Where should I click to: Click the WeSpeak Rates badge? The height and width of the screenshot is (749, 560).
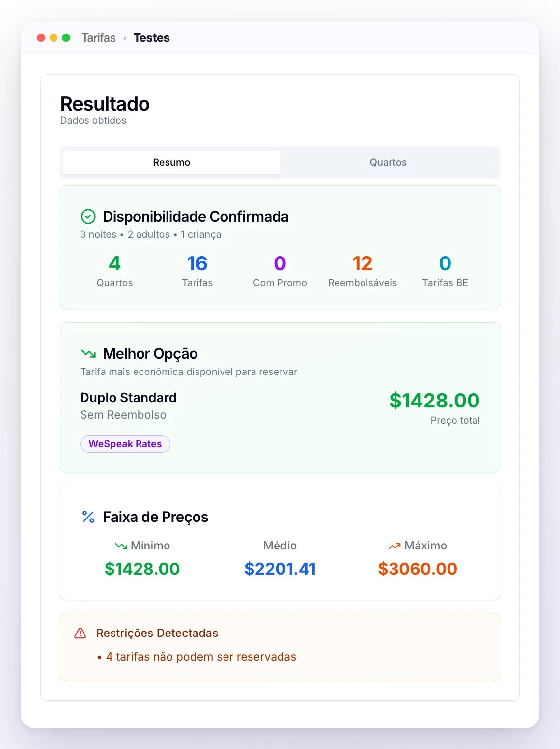click(x=125, y=444)
